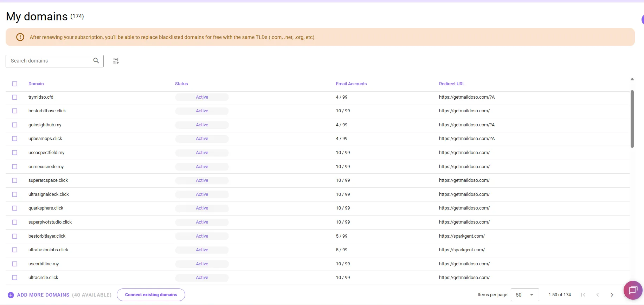Check the ultrasignaldeck.click checkbox

pos(14,194)
